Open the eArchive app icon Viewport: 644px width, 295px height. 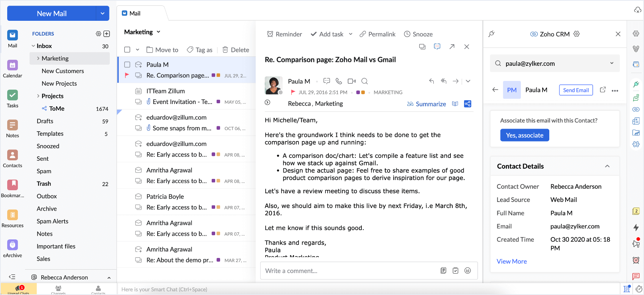[13, 245]
